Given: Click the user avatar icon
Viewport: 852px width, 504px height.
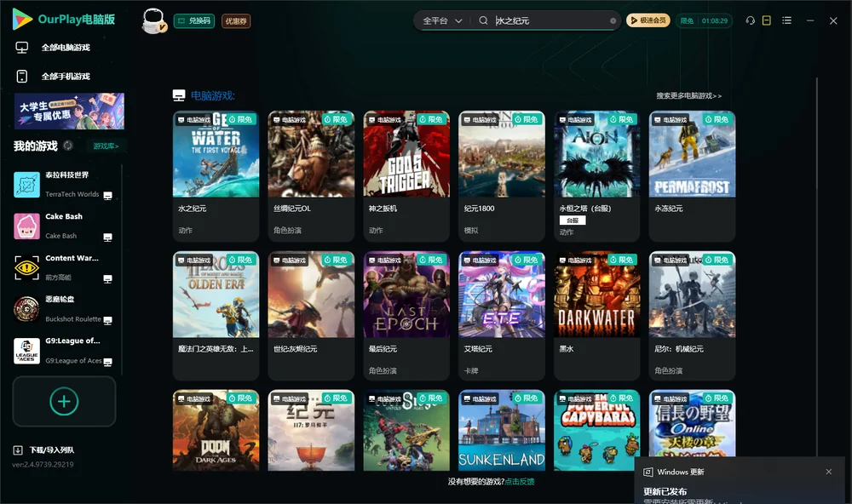Looking at the screenshot, I should point(153,20).
